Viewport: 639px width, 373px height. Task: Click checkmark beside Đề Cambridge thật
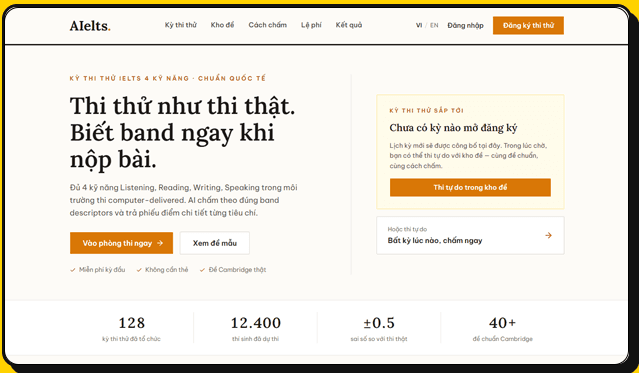click(x=202, y=270)
